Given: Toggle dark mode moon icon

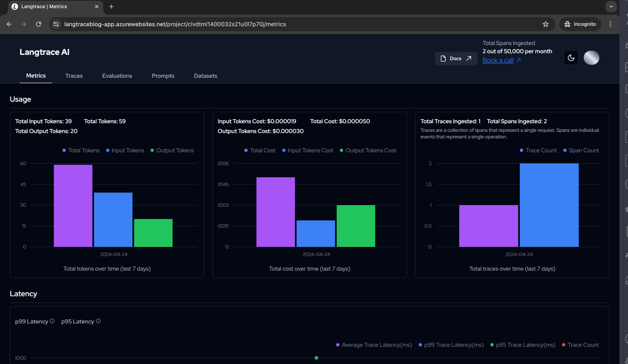Looking at the screenshot, I should coord(571,58).
